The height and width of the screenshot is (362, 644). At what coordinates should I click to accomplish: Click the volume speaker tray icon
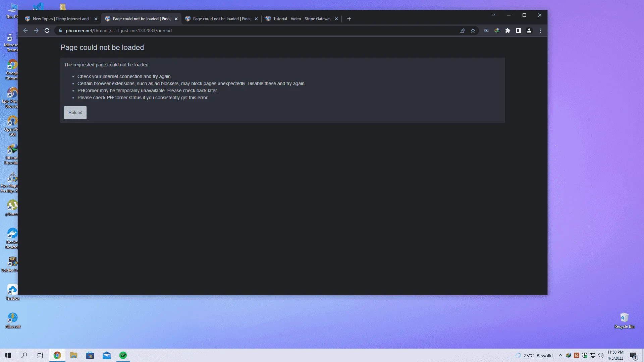click(x=601, y=355)
